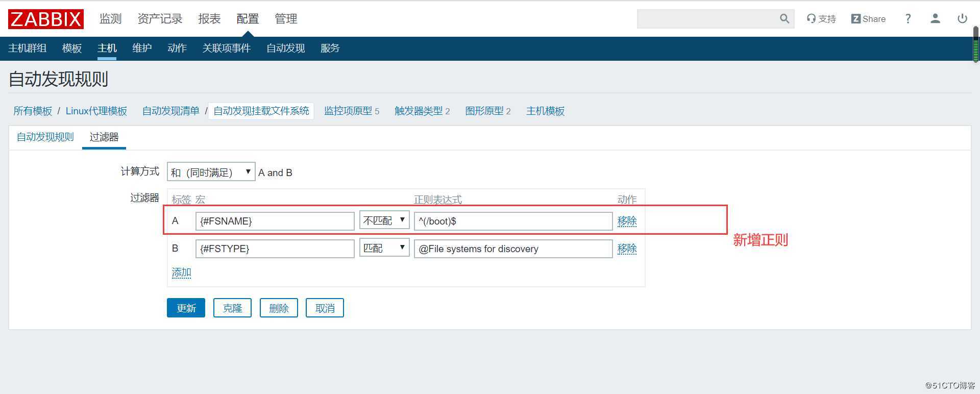Switch to 过滤器 tab

click(104, 137)
